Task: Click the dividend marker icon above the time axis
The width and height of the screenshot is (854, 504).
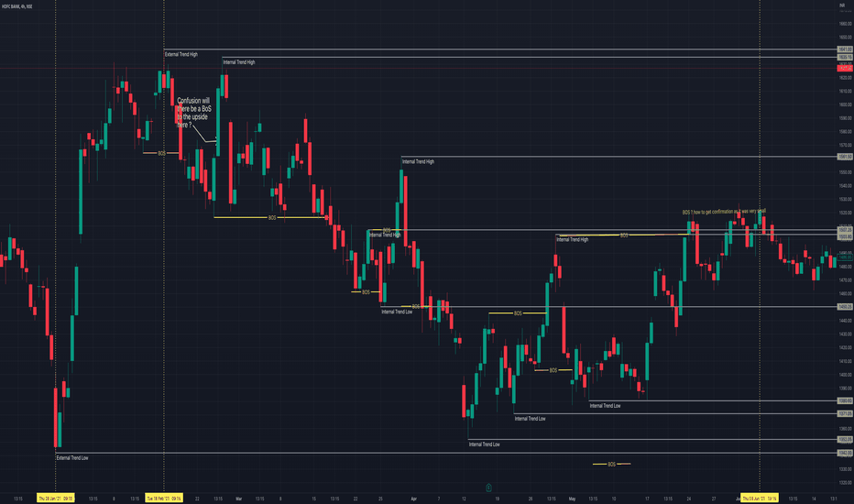Action: click(488, 488)
